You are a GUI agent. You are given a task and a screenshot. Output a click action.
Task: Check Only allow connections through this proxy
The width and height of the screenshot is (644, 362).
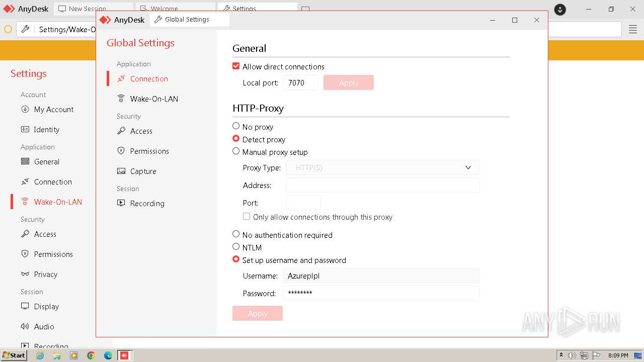(247, 216)
